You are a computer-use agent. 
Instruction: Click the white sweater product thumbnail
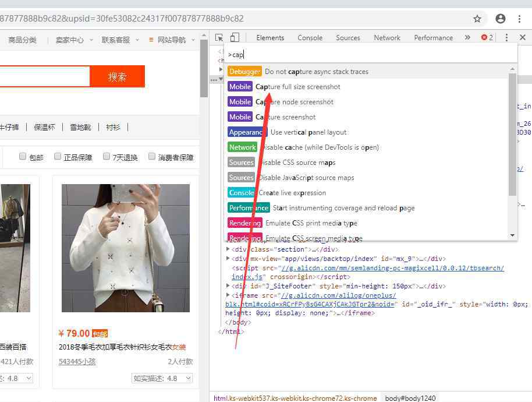pos(126,248)
